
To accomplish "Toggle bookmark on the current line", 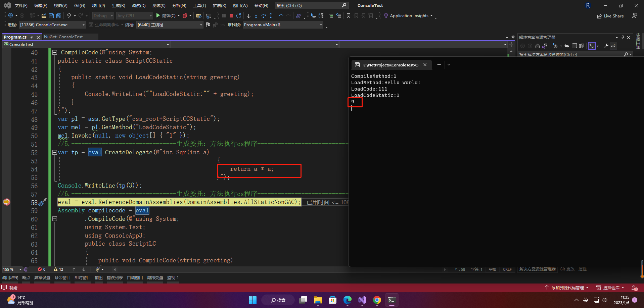I will tap(349, 16).
